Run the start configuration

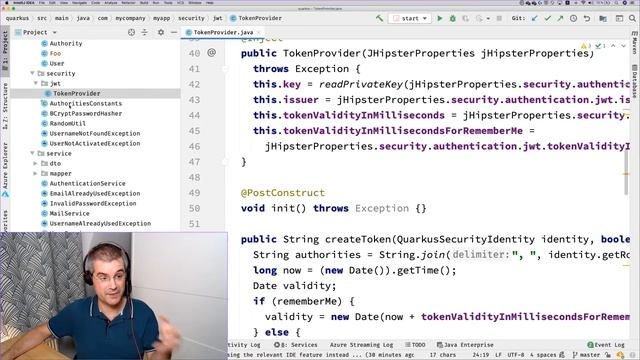440,18
